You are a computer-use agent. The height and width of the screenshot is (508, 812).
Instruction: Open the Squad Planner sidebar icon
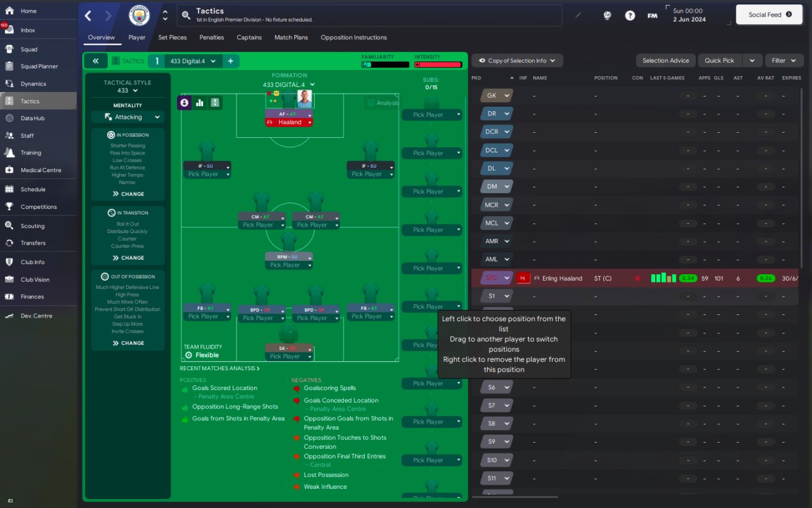pos(10,66)
